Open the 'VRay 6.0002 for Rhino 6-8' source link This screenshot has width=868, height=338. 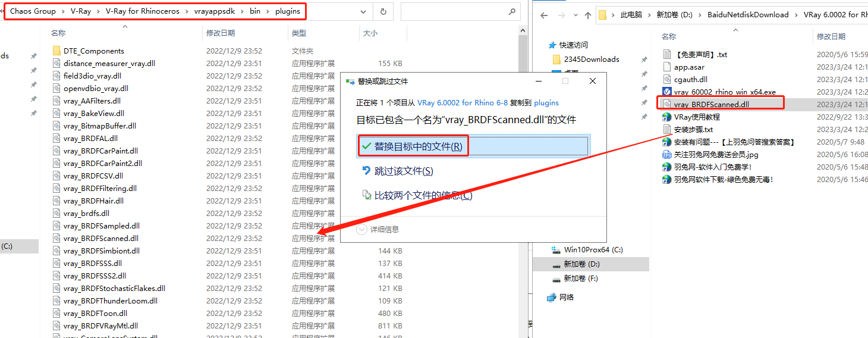(463, 102)
